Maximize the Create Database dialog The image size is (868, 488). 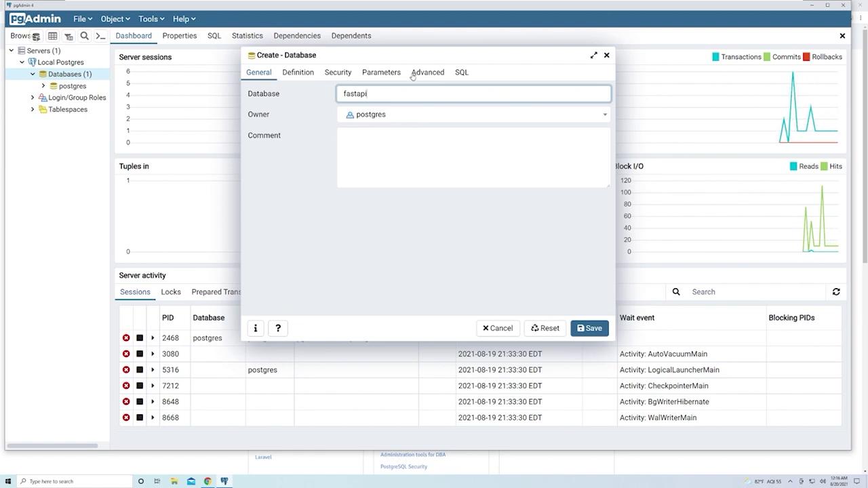(594, 55)
